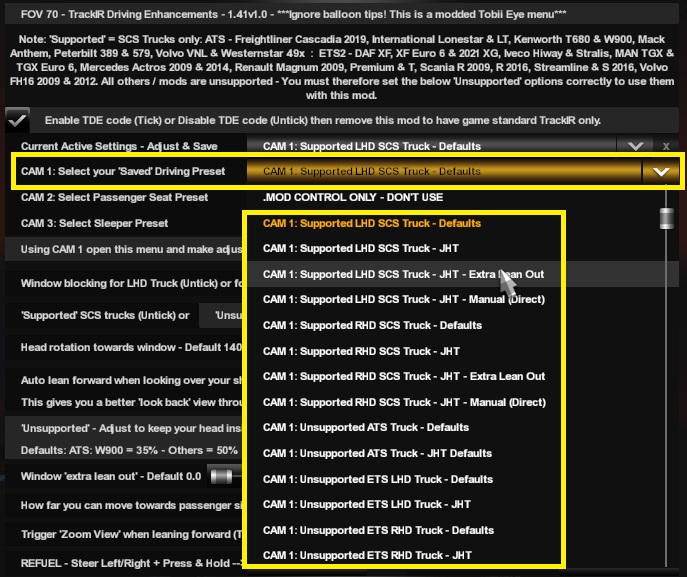Select 'Unsupported ATS Truck - Defaults' option
The height and width of the screenshot is (577, 687).
[366, 428]
